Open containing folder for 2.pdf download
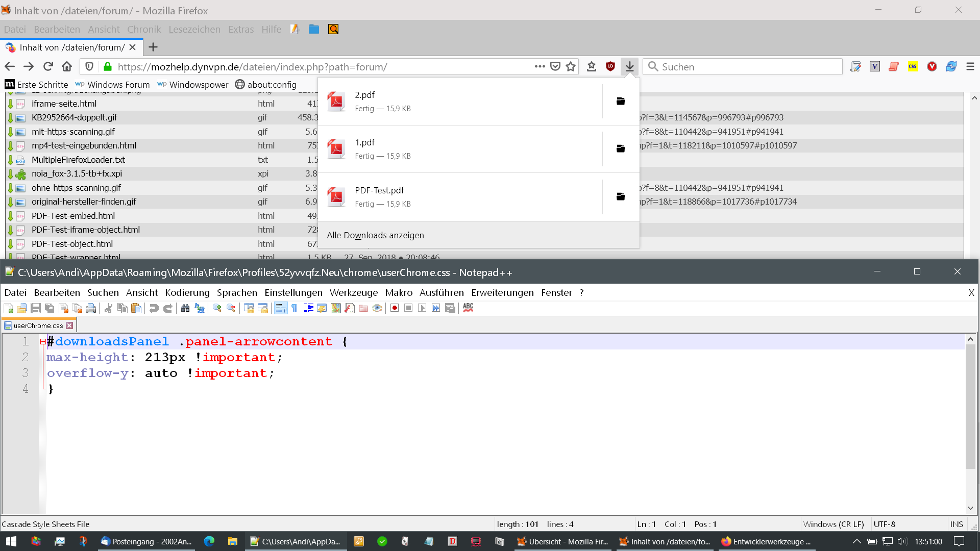 (620, 102)
